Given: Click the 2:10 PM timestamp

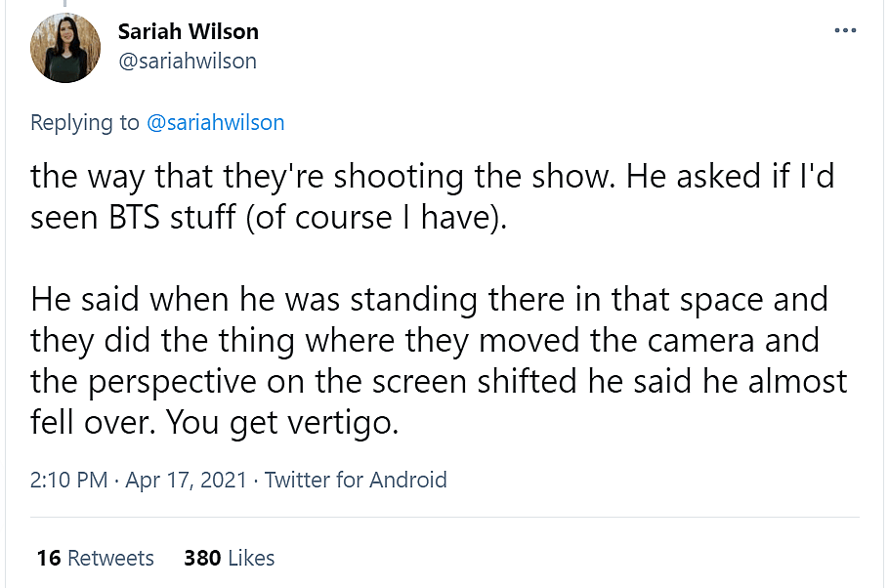Looking at the screenshot, I should point(70,480).
